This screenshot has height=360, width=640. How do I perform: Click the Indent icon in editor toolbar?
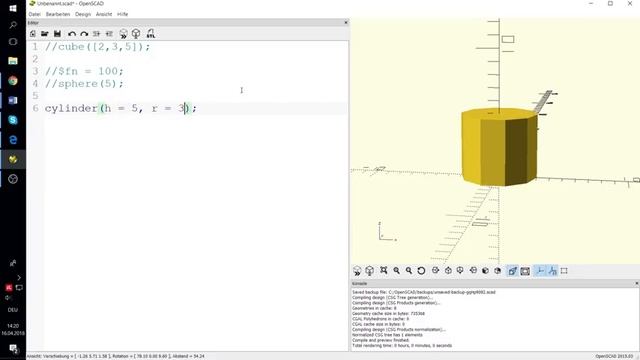click(x=109, y=34)
